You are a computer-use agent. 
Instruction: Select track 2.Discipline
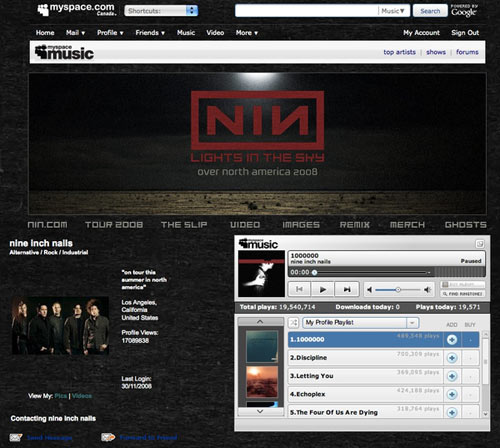pos(366,358)
